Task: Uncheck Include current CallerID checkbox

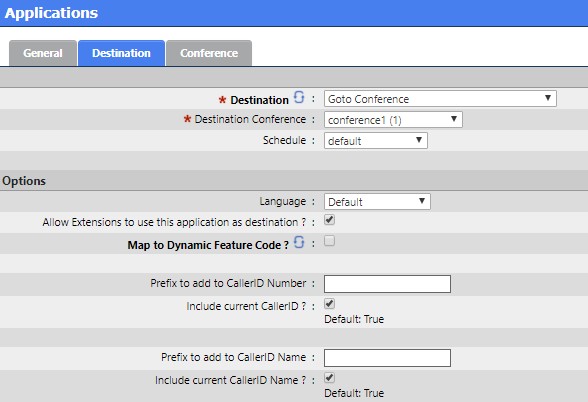Action: click(330, 304)
